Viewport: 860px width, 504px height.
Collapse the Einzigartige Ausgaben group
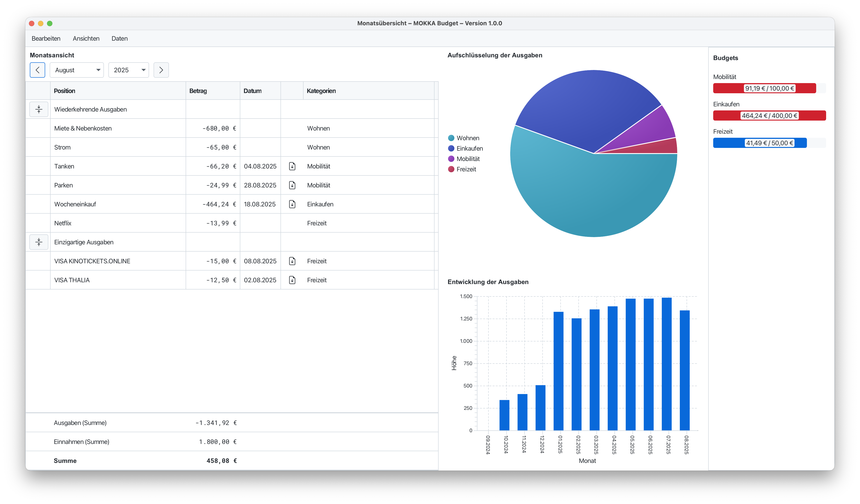point(39,242)
